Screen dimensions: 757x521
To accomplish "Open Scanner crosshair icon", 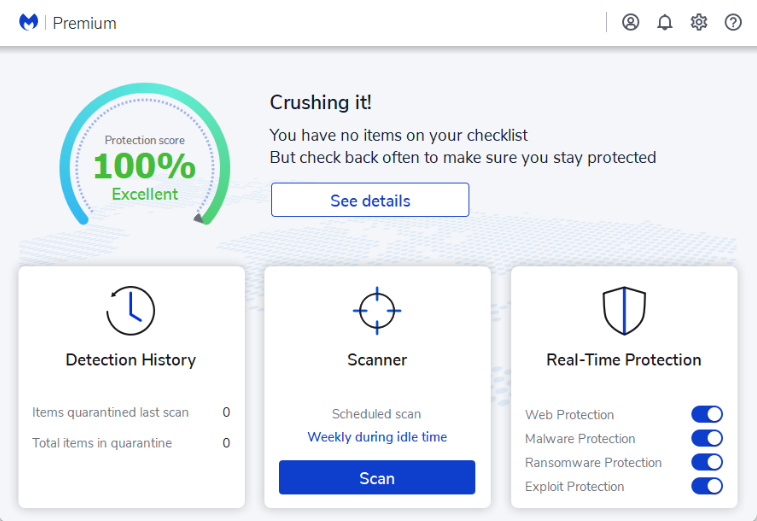I will coord(377,310).
